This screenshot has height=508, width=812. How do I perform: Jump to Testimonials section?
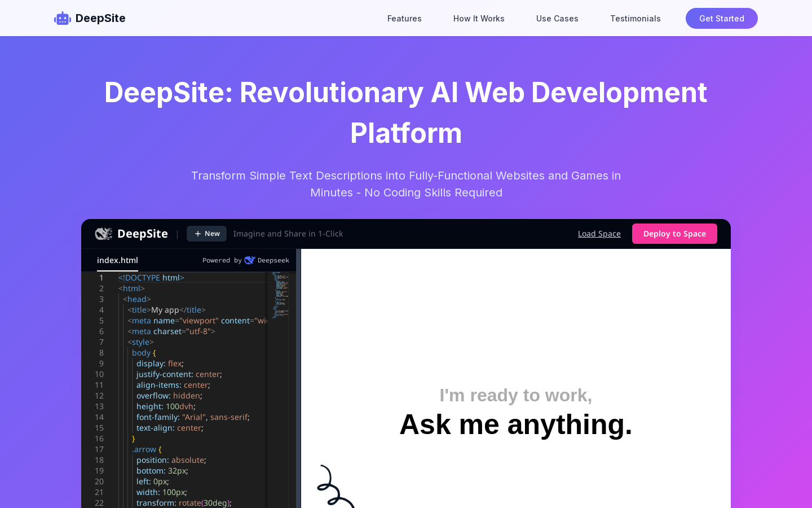point(636,19)
